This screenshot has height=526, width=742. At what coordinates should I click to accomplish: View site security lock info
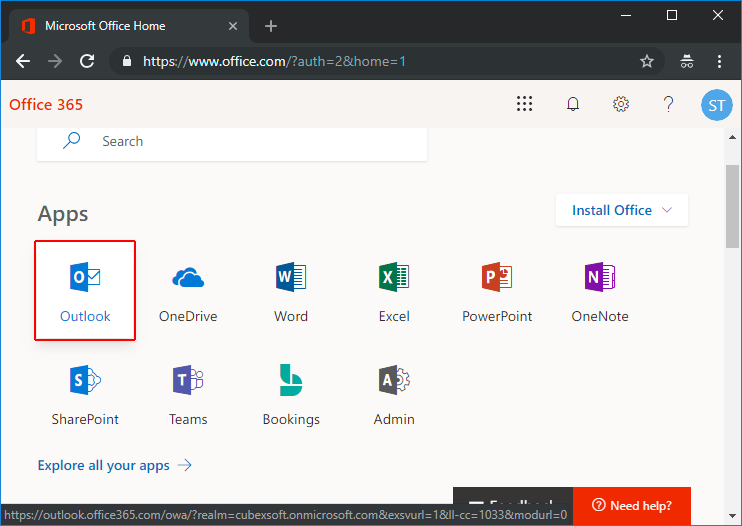(126, 61)
